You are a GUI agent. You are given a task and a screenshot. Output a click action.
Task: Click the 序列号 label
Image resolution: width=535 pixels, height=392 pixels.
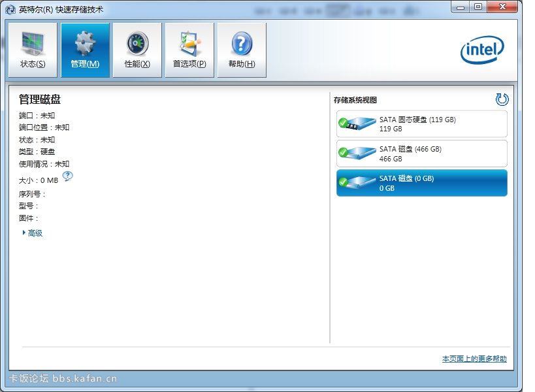point(32,194)
